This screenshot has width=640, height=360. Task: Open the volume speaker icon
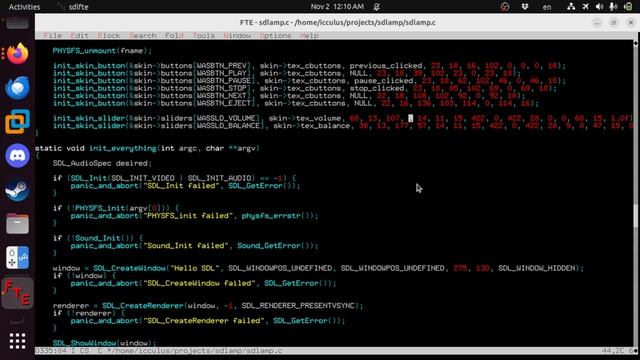[599, 7]
